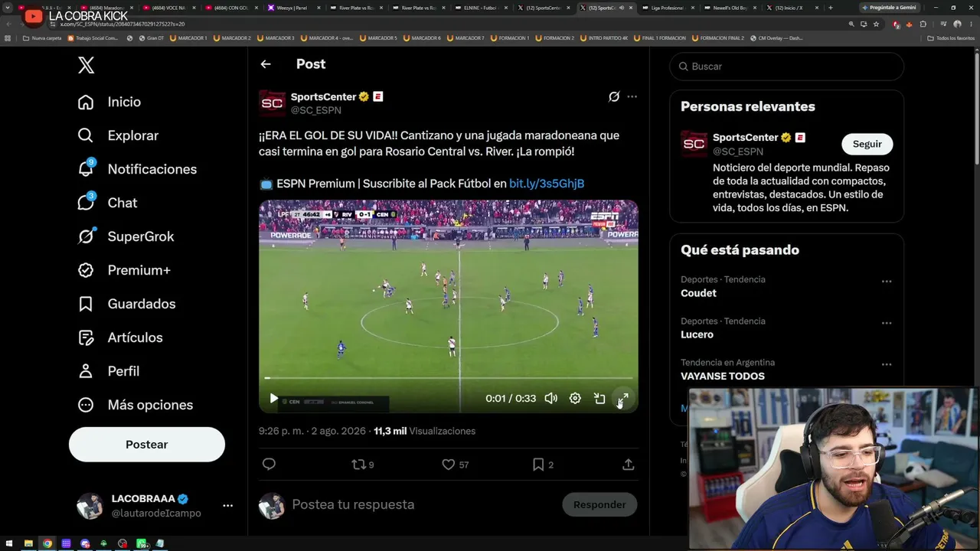Click the Chrome icon in the taskbar

pos(47,543)
